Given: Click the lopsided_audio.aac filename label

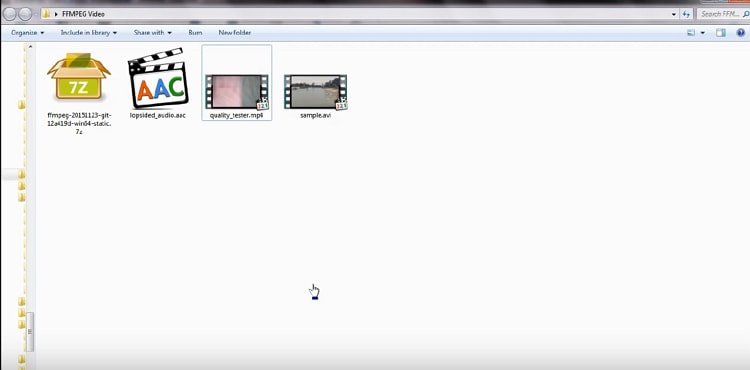Looking at the screenshot, I should 157,116.
